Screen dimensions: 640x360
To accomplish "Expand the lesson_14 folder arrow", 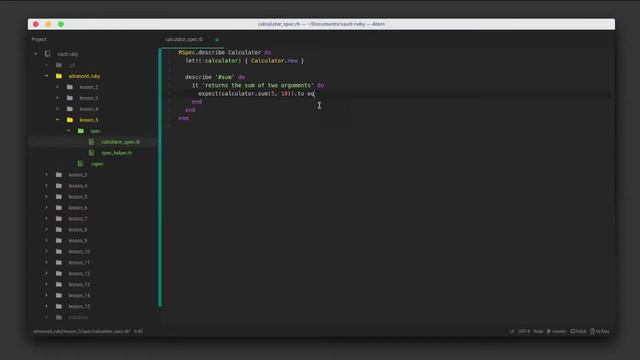I will click(x=47, y=296).
